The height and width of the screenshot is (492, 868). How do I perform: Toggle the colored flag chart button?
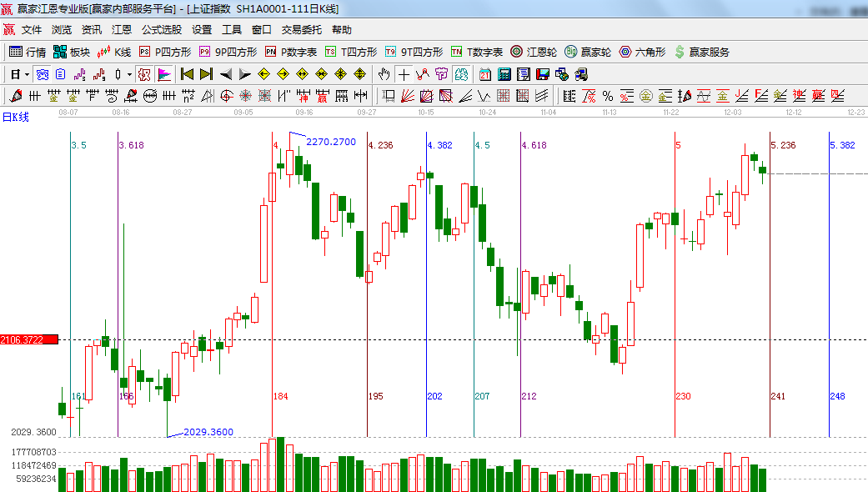point(163,74)
